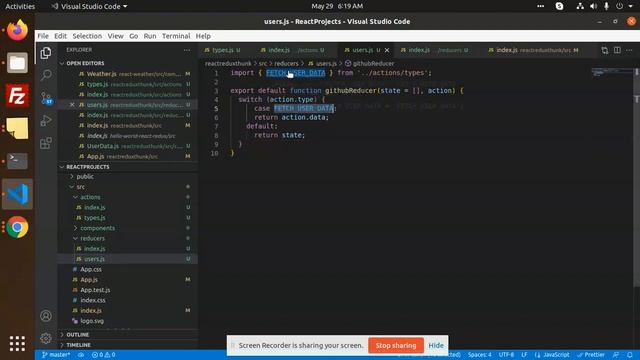Click Stop sharing button
Image resolution: width=640 pixels, height=360 pixels.
(396, 345)
